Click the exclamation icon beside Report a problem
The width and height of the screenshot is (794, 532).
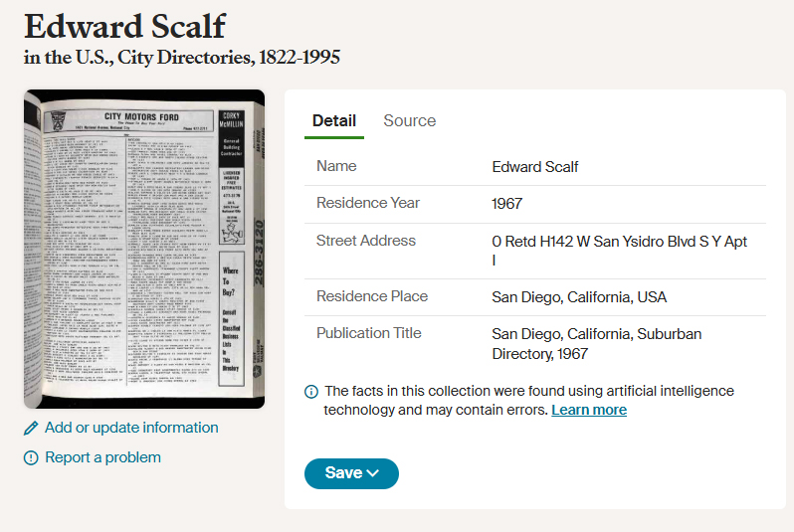(31, 458)
